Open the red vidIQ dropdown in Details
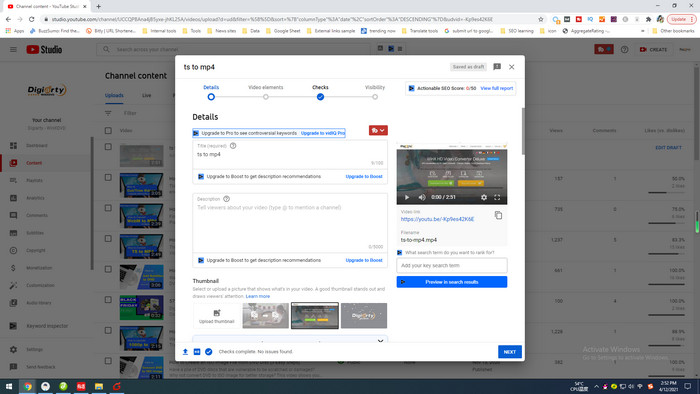This screenshot has width=700, height=394. click(x=378, y=130)
